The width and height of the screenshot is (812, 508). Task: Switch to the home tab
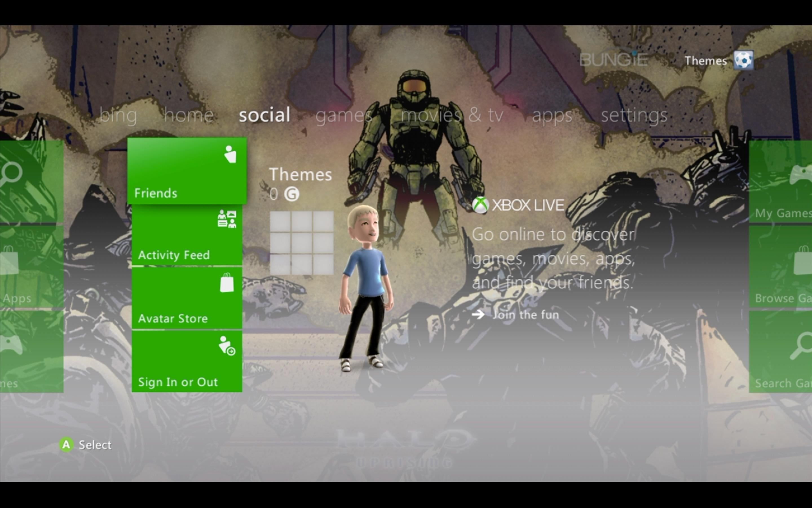[x=189, y=115]
